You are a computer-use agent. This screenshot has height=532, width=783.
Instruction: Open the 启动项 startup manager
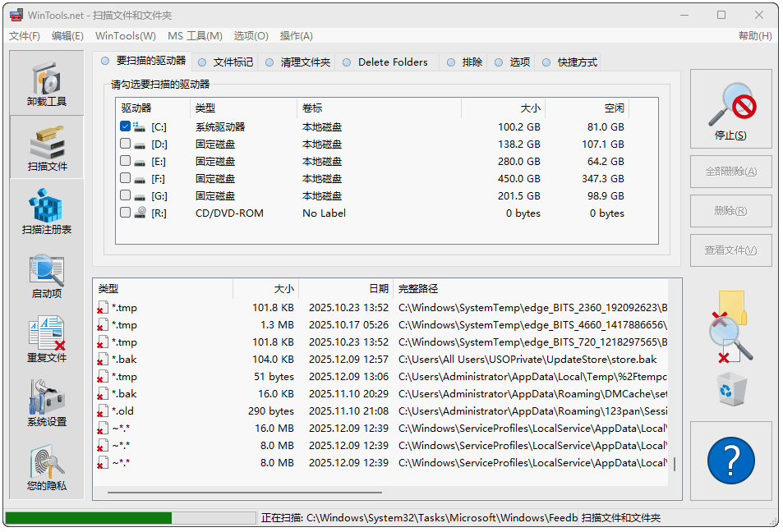tap(46, 275)
